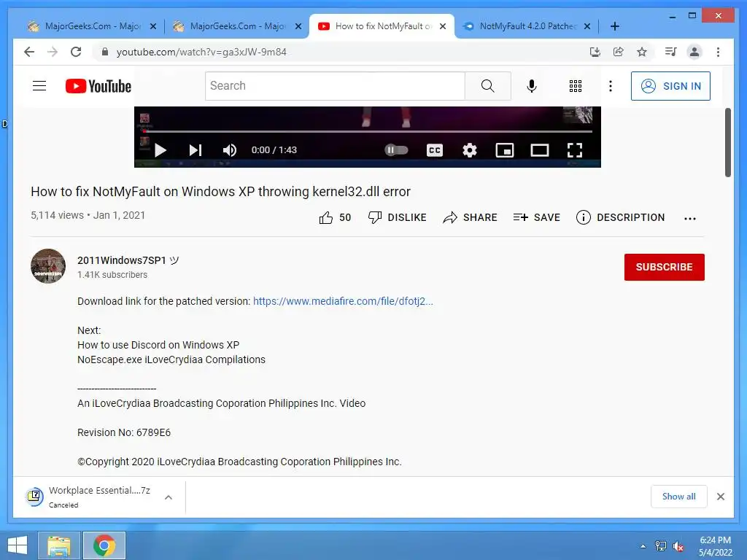
Task: Open the Chrome three-dot menu
Action: [x=718, y=52]
